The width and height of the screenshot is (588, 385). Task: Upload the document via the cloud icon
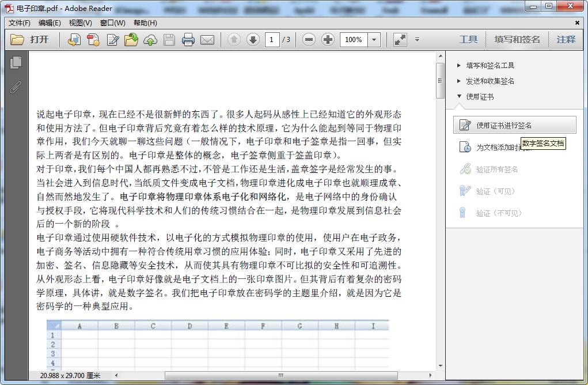[x=150, y=40]
